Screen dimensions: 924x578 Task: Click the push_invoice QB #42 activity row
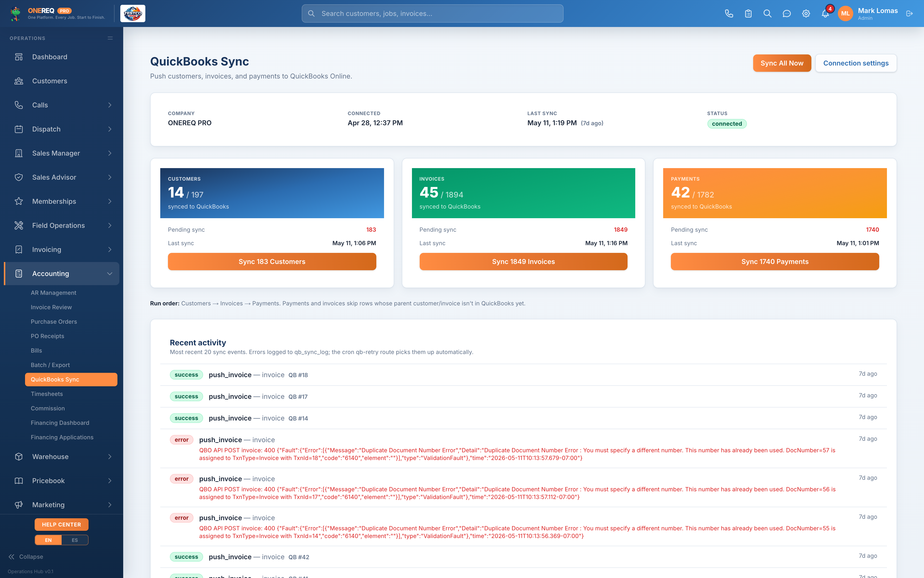523,557
